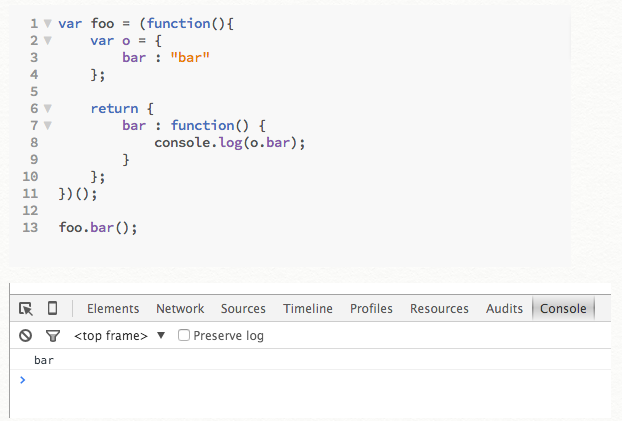
Task: Collapse the fold arrow on line 2
Action: (x=48, y=40)
